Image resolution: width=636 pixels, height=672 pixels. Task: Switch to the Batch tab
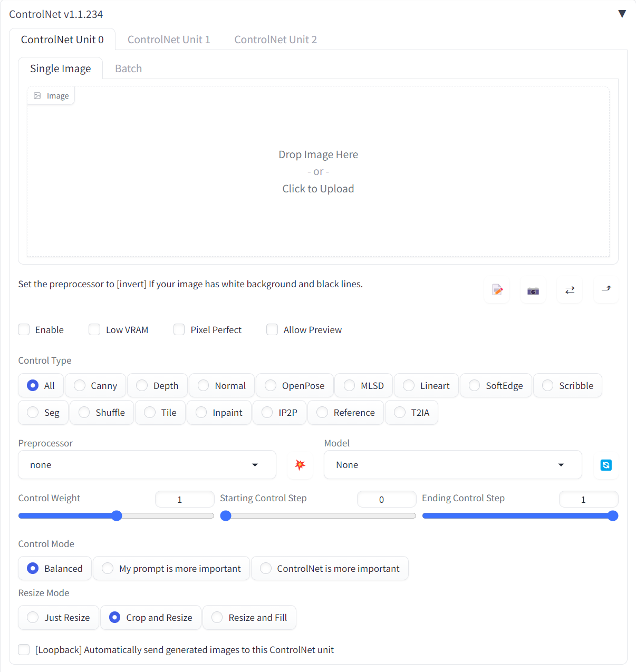(x=128, y=69)
